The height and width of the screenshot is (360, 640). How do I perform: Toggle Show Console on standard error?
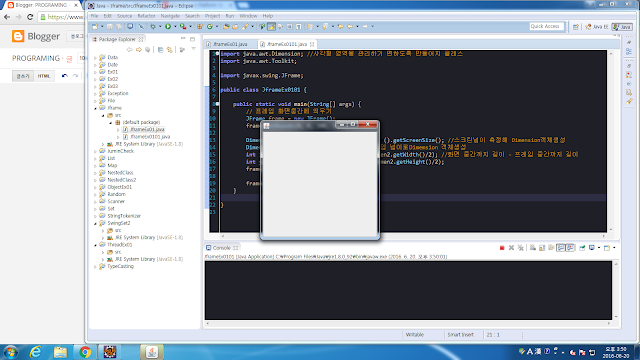point(570,248)
